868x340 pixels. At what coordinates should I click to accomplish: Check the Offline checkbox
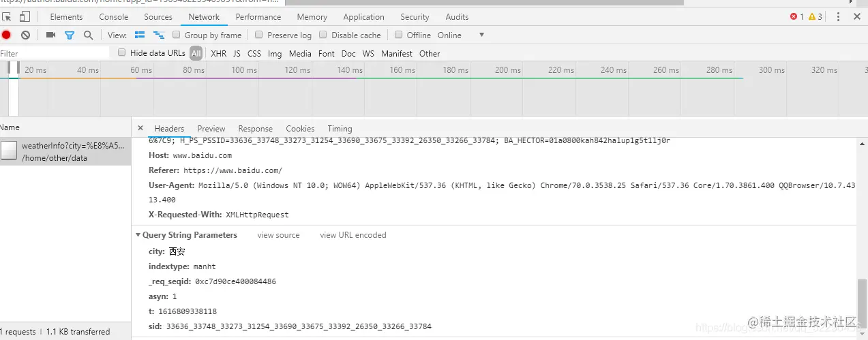[399, 35]
